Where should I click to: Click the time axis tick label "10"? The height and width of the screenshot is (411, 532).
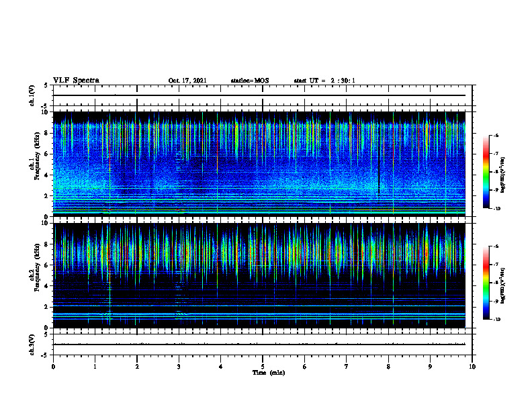coord(472,367)
